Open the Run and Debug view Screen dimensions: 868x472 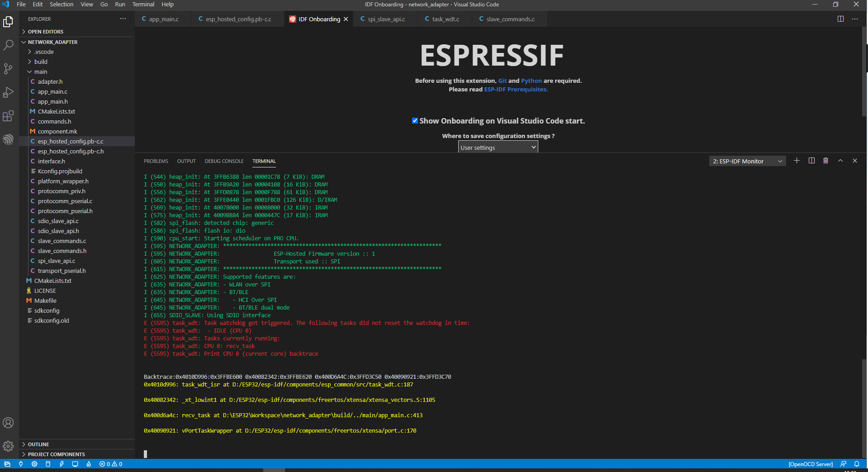pos(8,92)
